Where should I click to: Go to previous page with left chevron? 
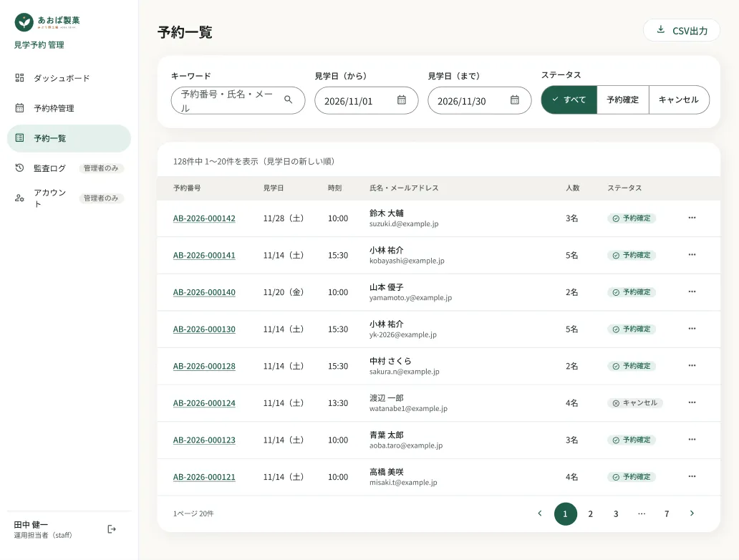click(x=540, y=513)
